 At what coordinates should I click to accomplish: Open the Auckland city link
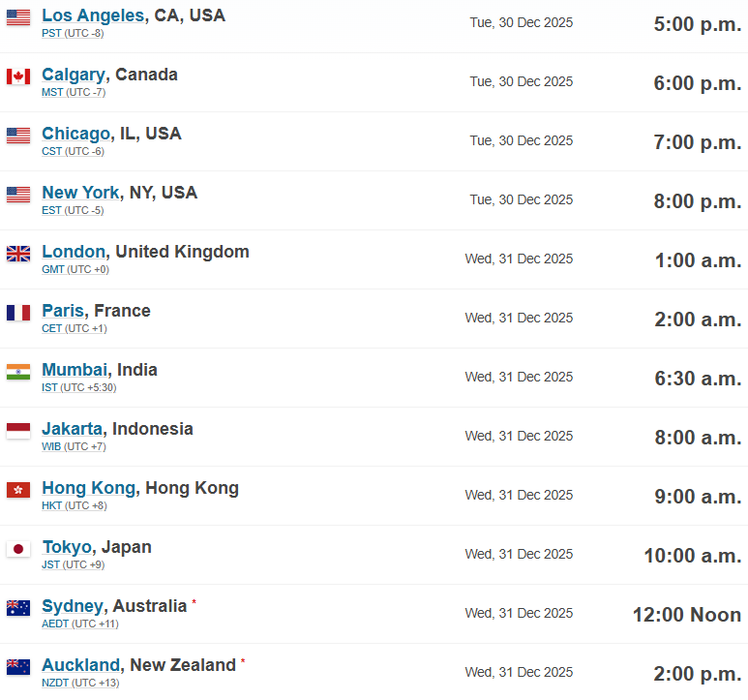tap(80, 665)
